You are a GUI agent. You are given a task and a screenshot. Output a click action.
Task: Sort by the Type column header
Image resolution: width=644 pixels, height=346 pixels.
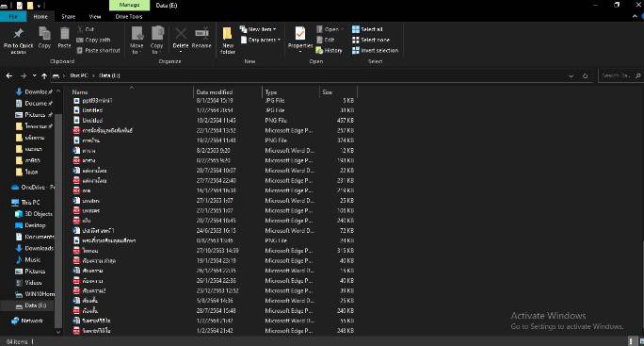click(291, 92)
